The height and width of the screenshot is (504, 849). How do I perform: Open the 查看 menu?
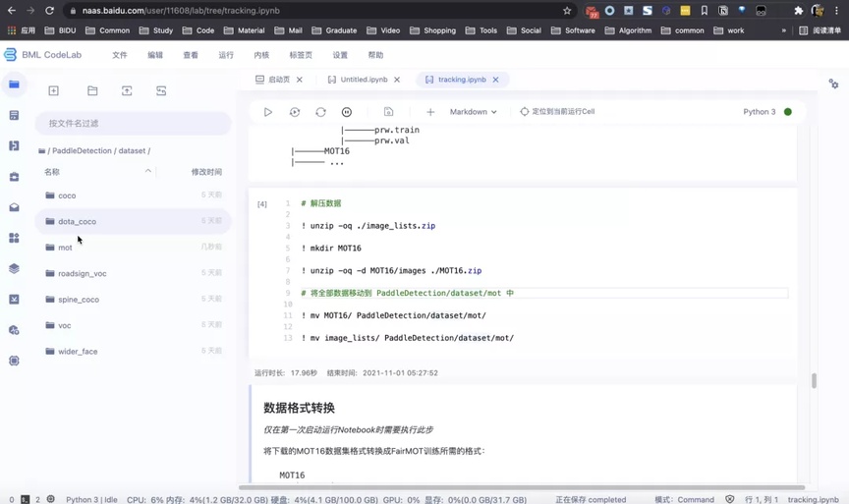[191, 55]
